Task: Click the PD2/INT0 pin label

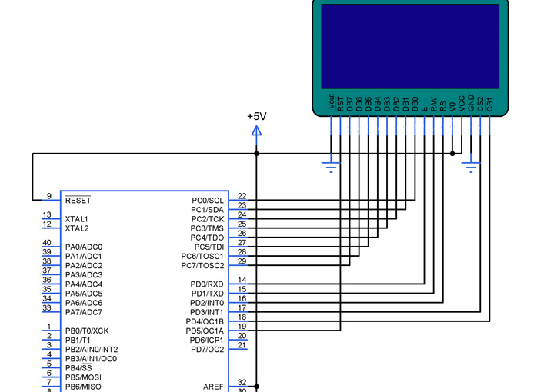Action: point(207,303)
